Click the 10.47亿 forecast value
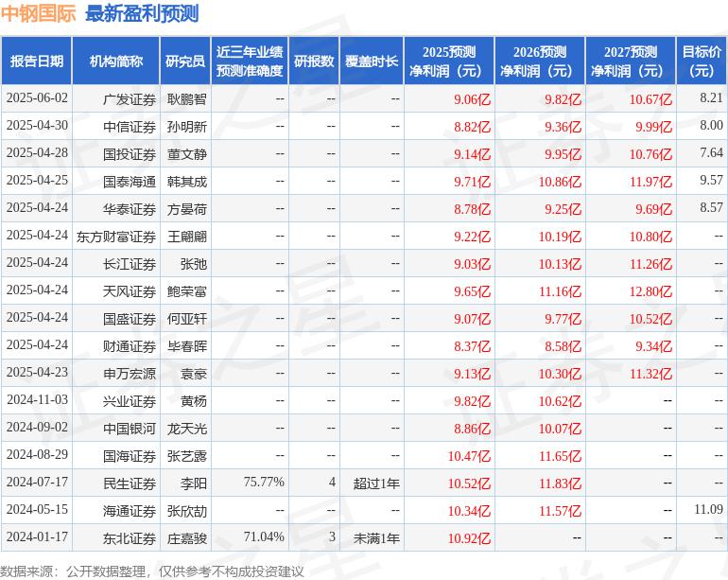Viewport: 728px width, 580px height. 469,456
